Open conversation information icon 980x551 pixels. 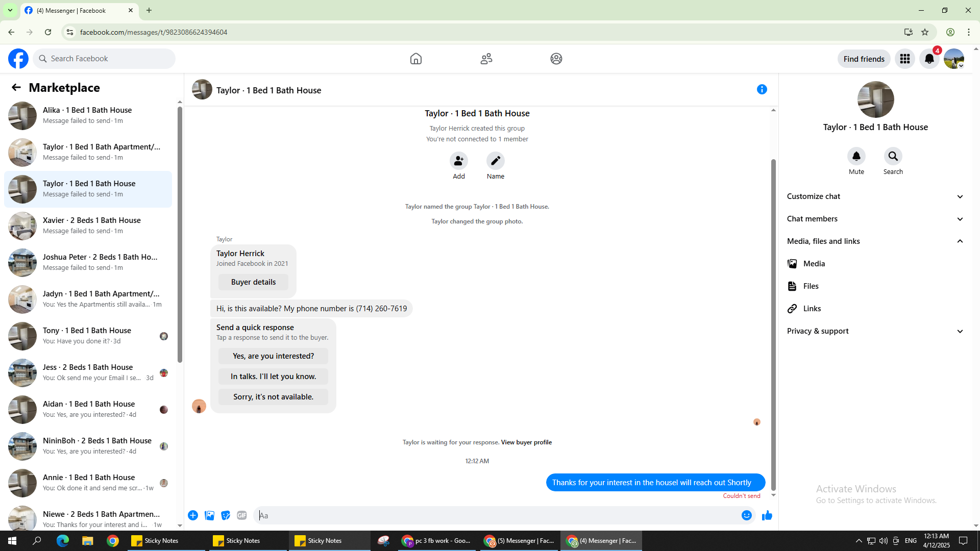762,89
